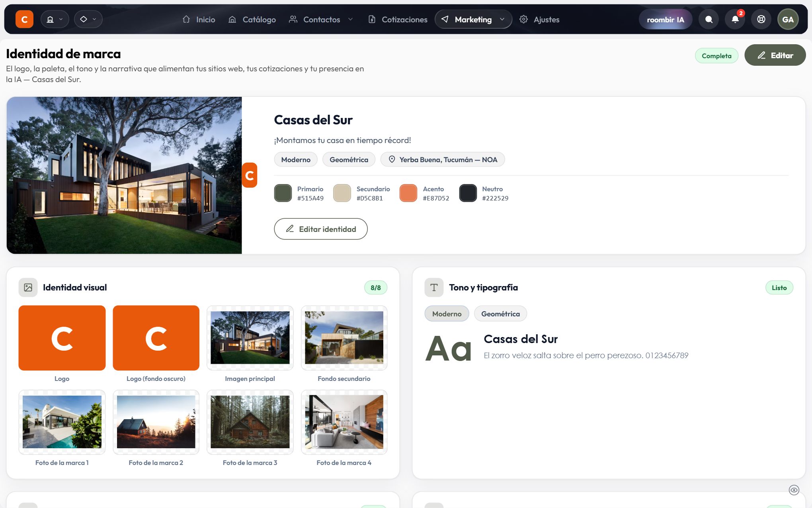This screenshot has width=812, height=508.
Task: Select the Acento color swatch #E87D52
Action: 408,193
